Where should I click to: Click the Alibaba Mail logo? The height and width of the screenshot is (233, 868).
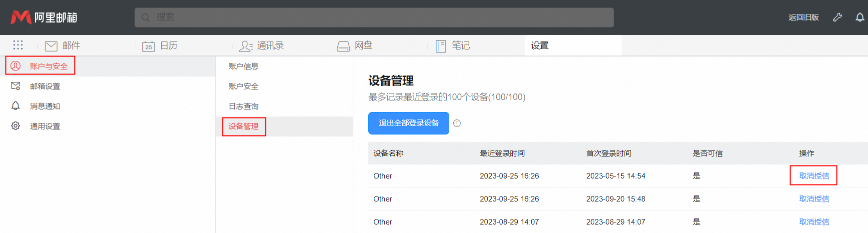click(x=44, y=17)
